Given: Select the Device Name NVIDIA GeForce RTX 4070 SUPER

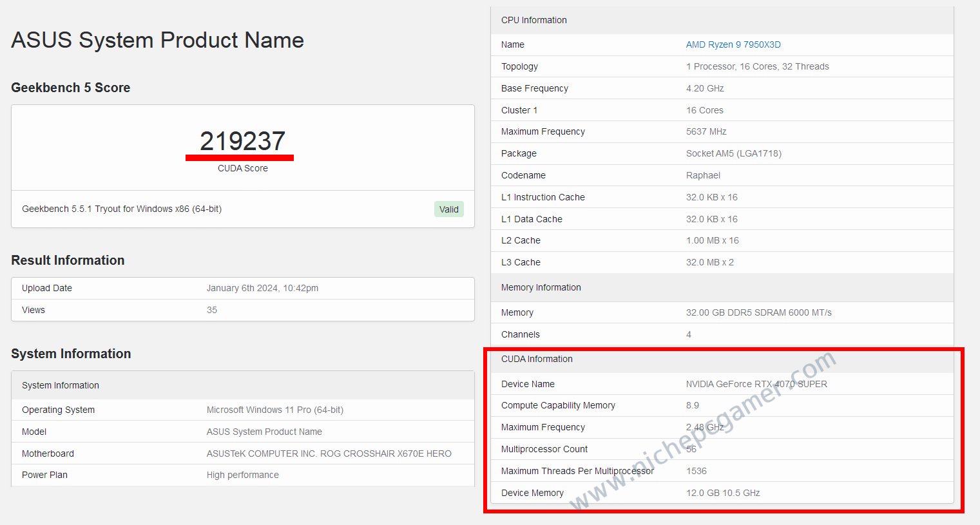Looking at the screenshot, I should [x=756, y=384].
